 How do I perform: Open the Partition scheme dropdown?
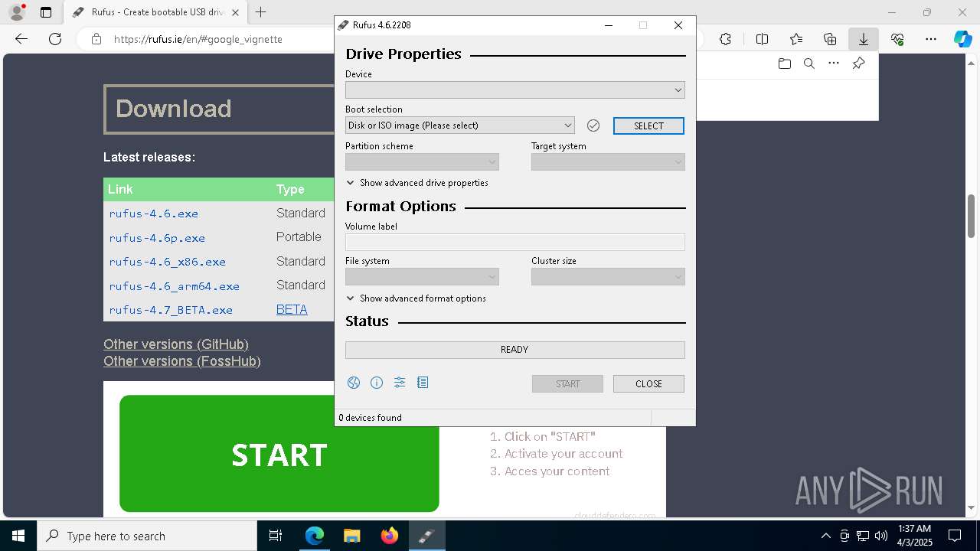coord(422,162)
